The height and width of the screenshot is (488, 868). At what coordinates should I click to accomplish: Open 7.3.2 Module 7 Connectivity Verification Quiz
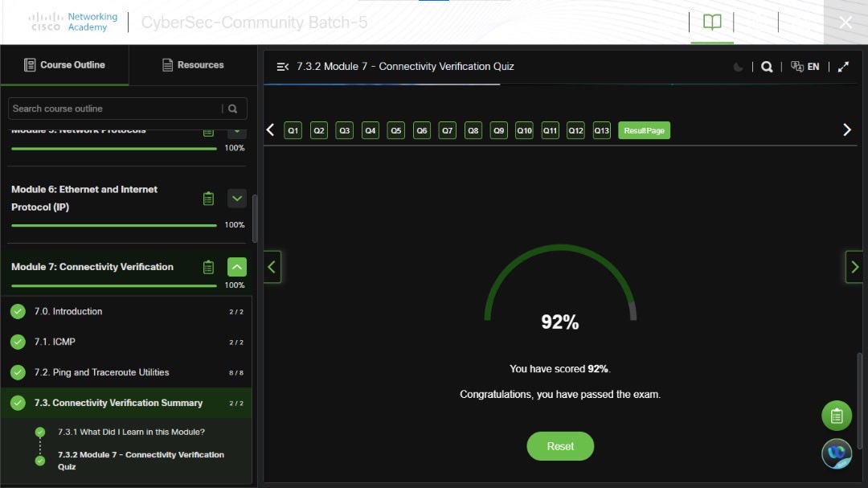[141, 461]
